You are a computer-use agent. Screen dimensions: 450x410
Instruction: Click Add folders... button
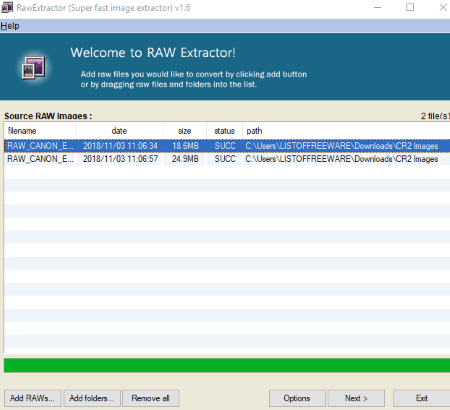coord(92,398)
